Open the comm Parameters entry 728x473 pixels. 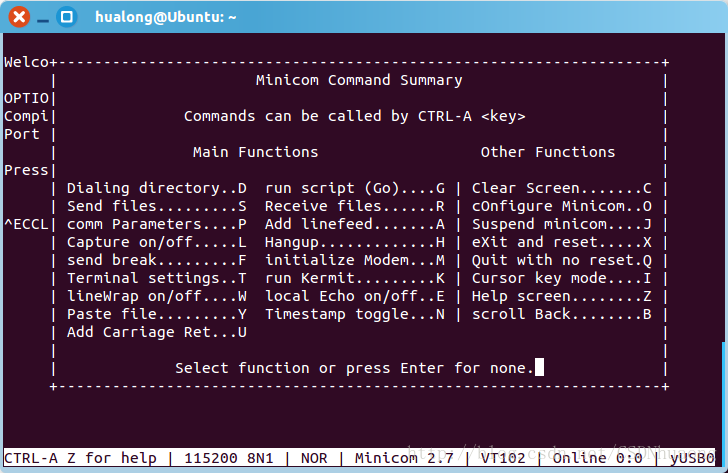[x=156, y=224]
